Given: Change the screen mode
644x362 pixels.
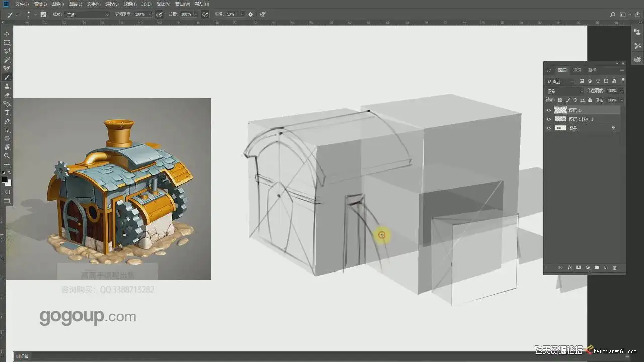Looking at the screenshot, I should [7, 201].
